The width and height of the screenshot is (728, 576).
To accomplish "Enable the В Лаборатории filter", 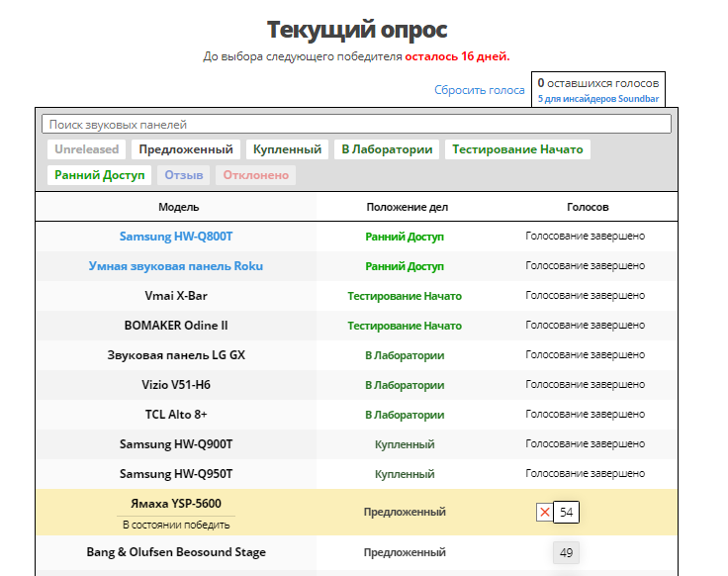I will click(387, 149).
